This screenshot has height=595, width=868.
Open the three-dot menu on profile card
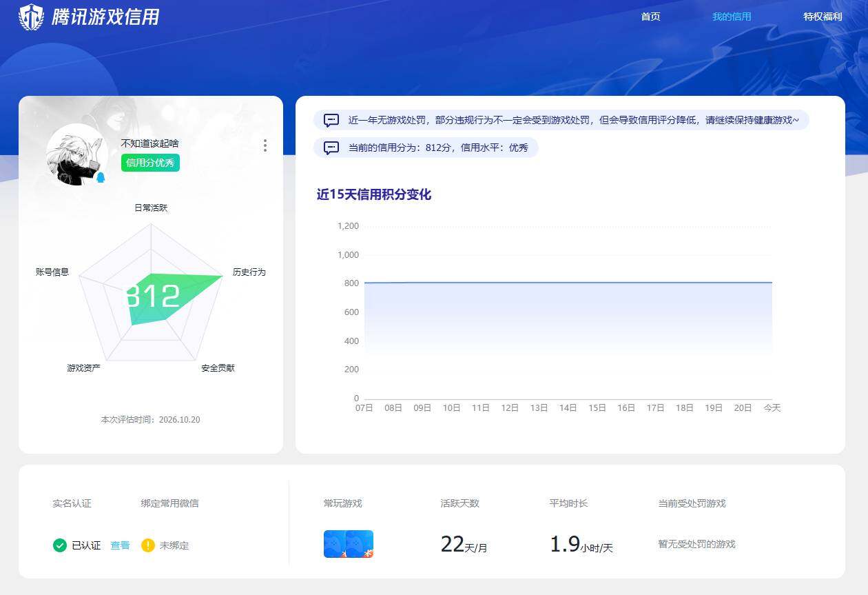click(x=265, y=145)
